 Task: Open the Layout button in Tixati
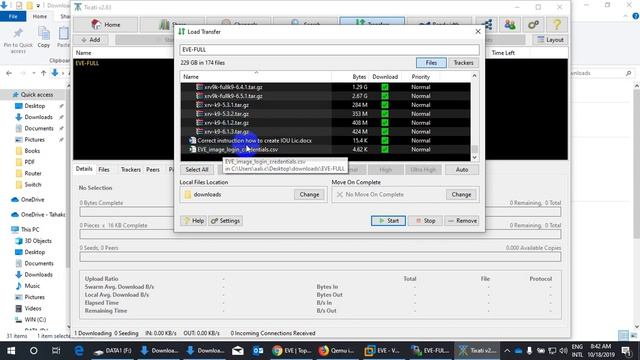click(550, 40)
